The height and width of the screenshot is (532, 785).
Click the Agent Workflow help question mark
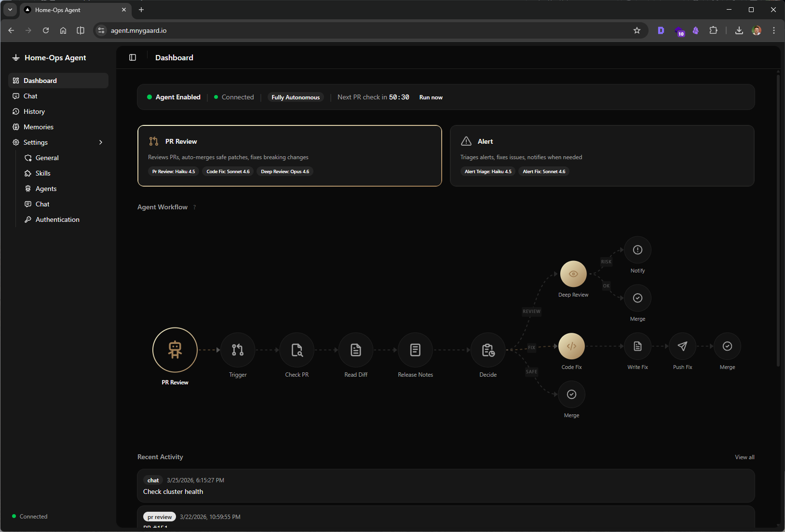195,207
